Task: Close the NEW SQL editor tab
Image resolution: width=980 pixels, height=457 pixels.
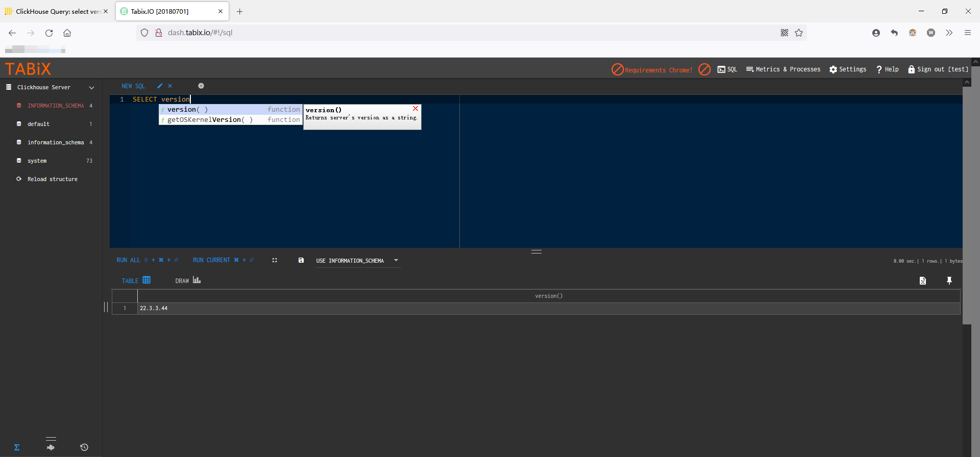Action: point(170,86)
